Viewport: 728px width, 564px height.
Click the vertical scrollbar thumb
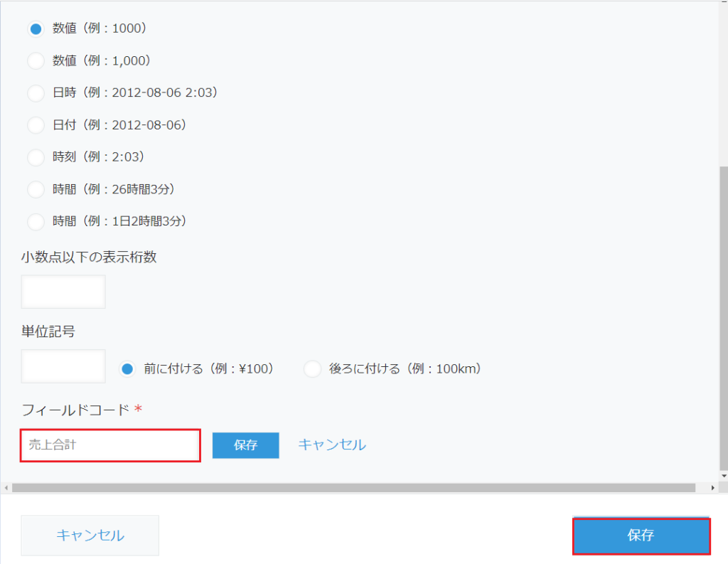point(724,318)
